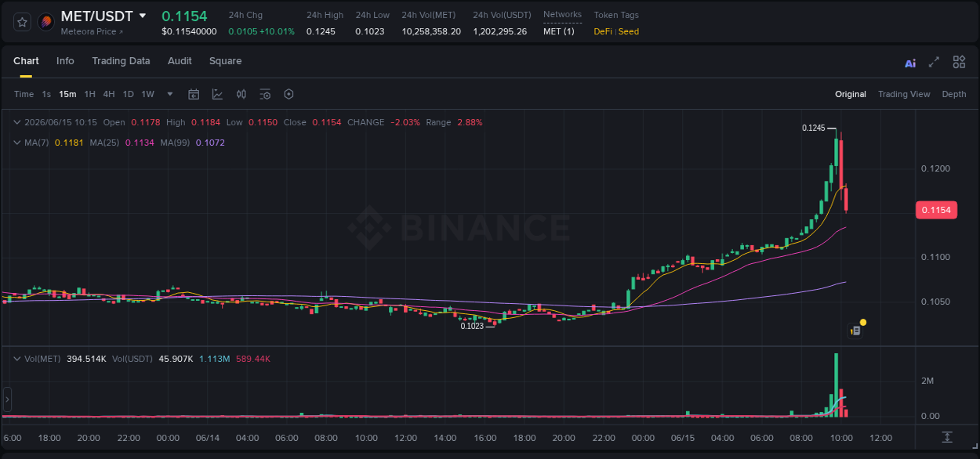Click the Vol(USDT) value 45.907K
Viewport: 980px width, 459px height.
pos(176,359)
